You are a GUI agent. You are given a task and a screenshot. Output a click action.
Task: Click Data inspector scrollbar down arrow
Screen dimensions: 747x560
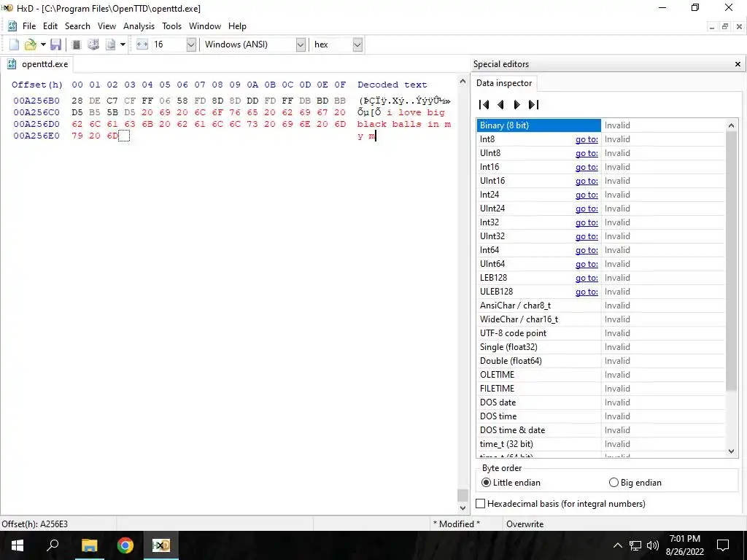click(731, 451)
